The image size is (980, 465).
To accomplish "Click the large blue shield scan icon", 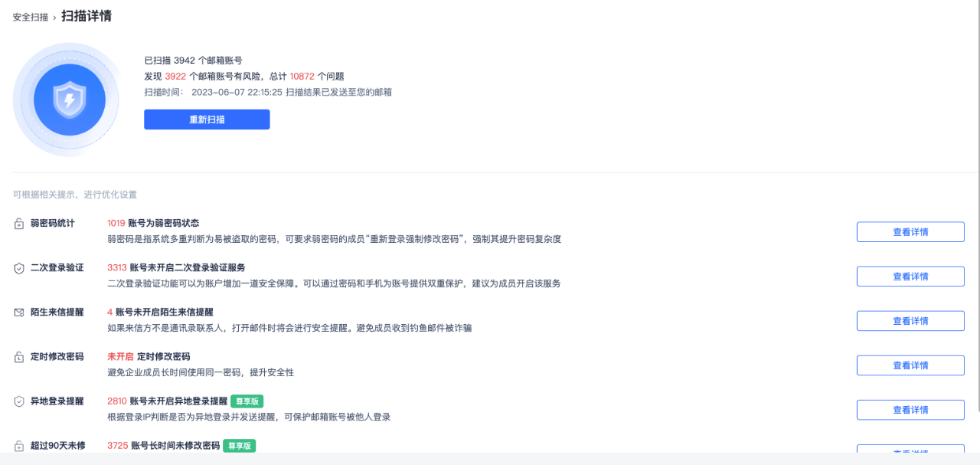I will point(69,100).
